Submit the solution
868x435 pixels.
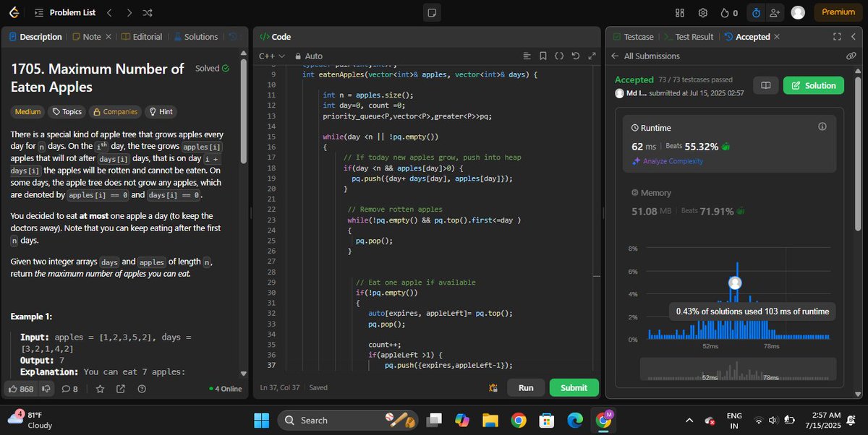tap(574, 388)
